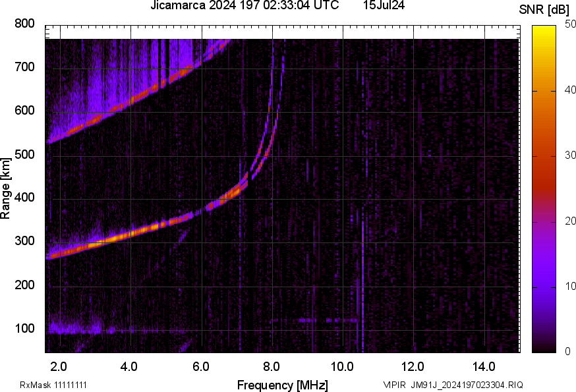The image size is (576, 392).
Task: Click the '2.0' frequency axis label
Action: point(59,367)
